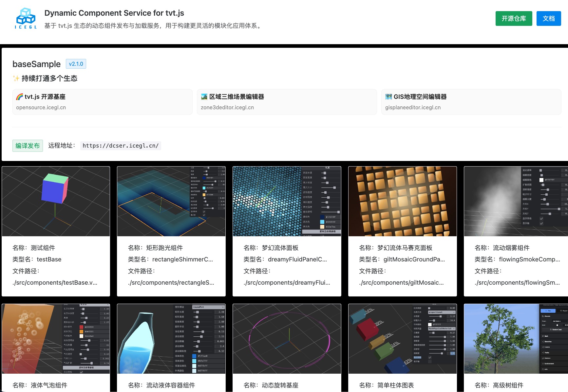
Task: Click the rainbow icon beside tvt.js 开源基座
Action: (20, 97)
